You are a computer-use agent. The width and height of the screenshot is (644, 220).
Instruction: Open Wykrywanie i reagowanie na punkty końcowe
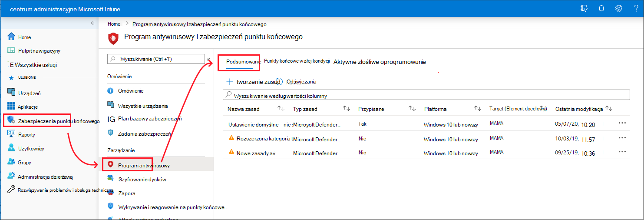click(x=168, y=207)
